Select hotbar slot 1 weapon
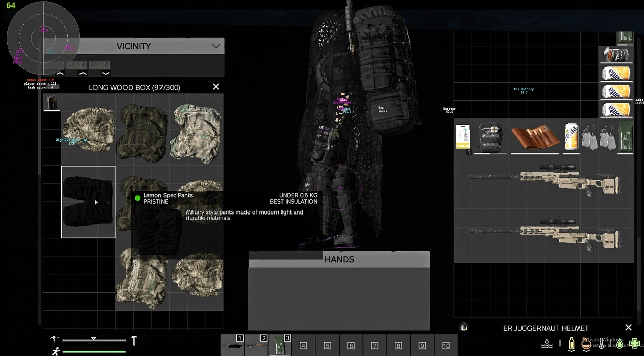644x356 pixels. [232, 345]
